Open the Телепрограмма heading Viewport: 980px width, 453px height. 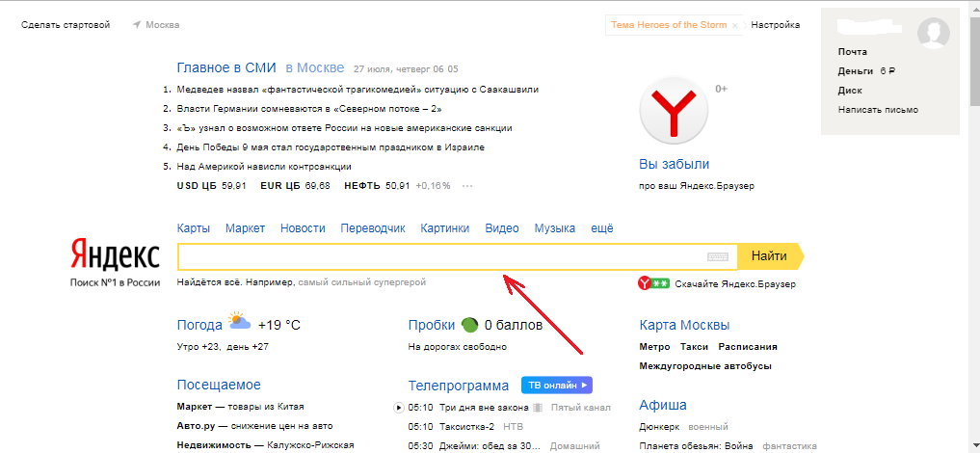tap(458, 386)
